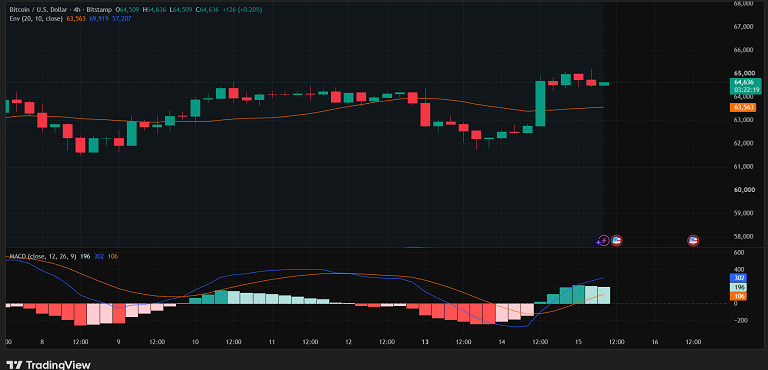The height and width of the screenshot is (370, 768).
Task: Open the US flag event beside the lightning icon
Action: (x=616, y=241)
